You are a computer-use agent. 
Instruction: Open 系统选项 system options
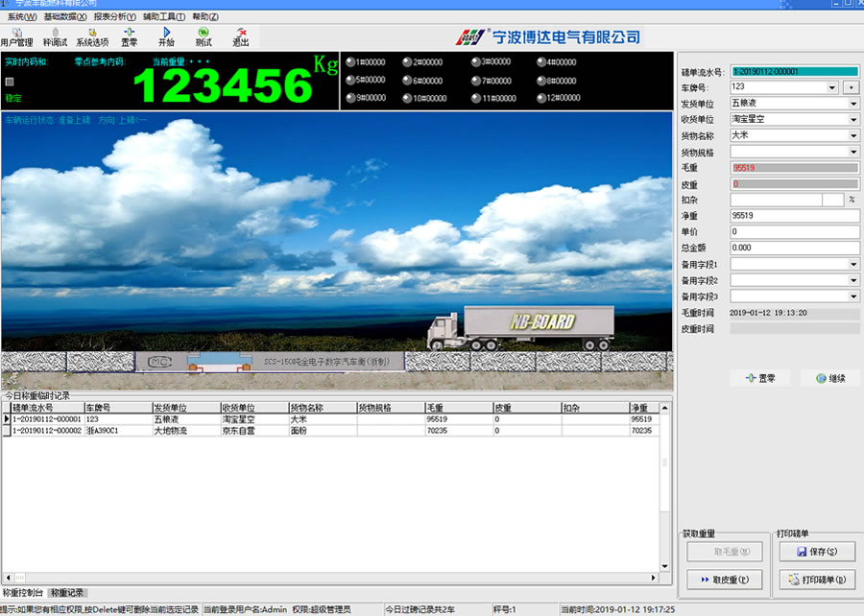tap(92, 37)
